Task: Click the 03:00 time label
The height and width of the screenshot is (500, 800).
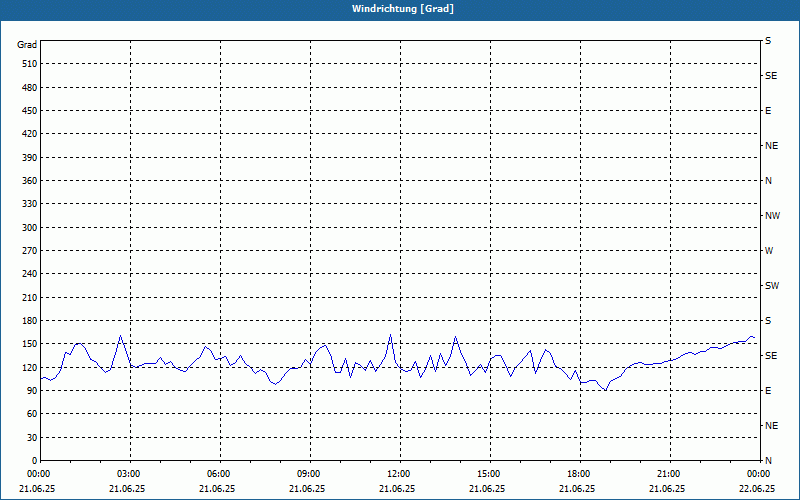Action: (x=127, y=474)
